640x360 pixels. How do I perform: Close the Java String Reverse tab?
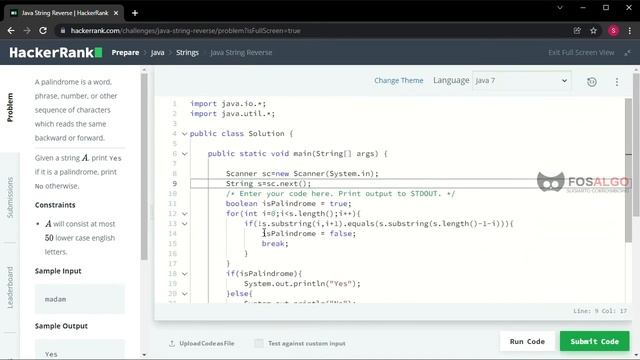pos(116,13)
